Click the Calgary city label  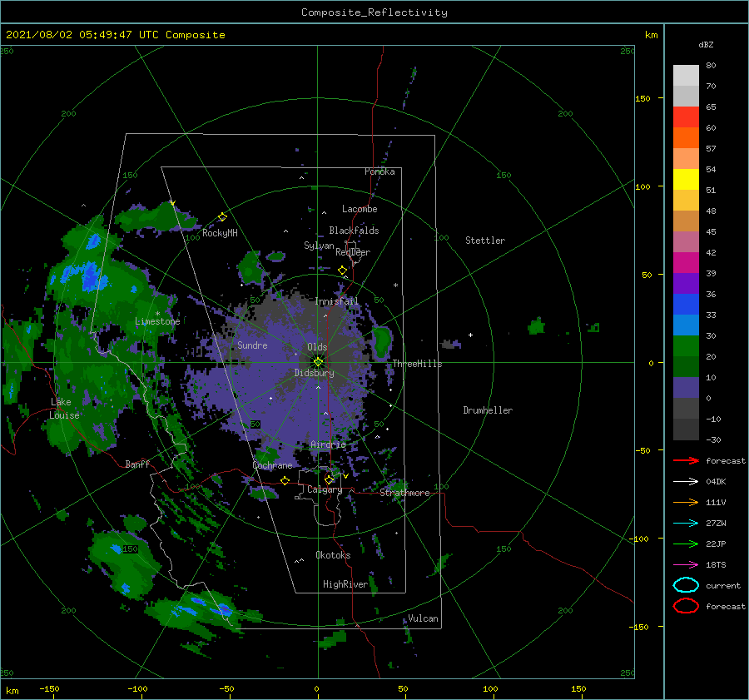click(325, 489)
